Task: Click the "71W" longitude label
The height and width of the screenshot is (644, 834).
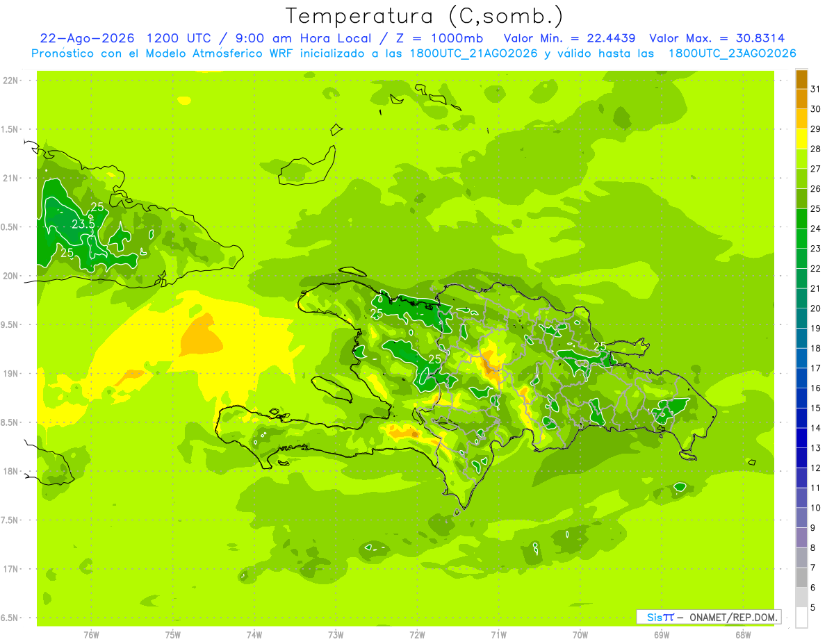Action: 498,635
